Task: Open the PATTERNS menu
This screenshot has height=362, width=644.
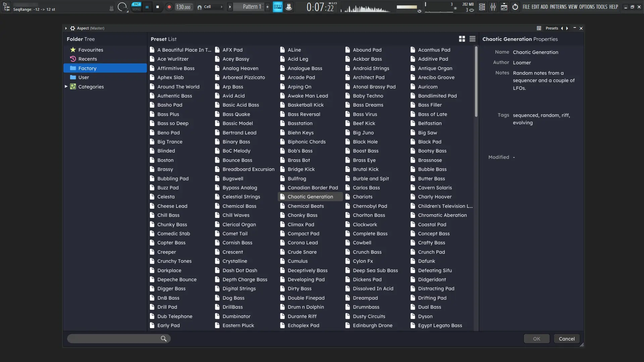Action: [x=558, y=7]
